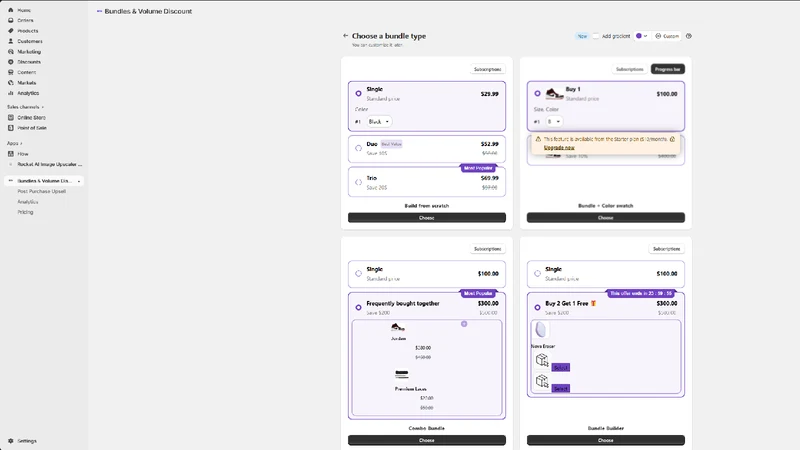Select the Buy 1 $100.00 radio option
800x450 pixels.
tap(537, 93)
